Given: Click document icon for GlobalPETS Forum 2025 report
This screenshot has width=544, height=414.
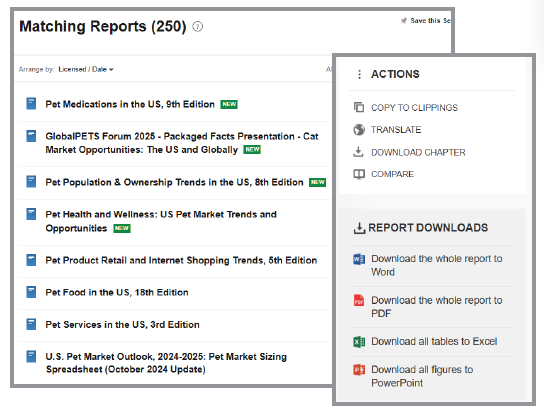Looking at the screenshot, I should (31, 136).
